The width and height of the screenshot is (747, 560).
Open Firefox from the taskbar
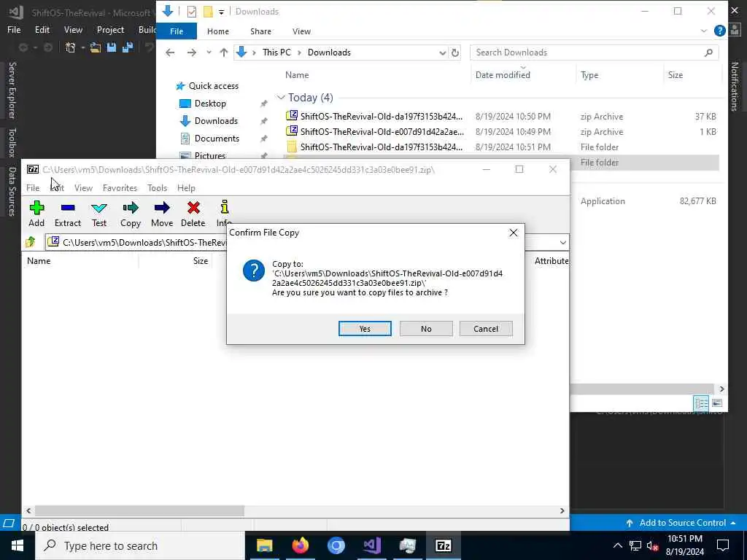coord(300,545)
